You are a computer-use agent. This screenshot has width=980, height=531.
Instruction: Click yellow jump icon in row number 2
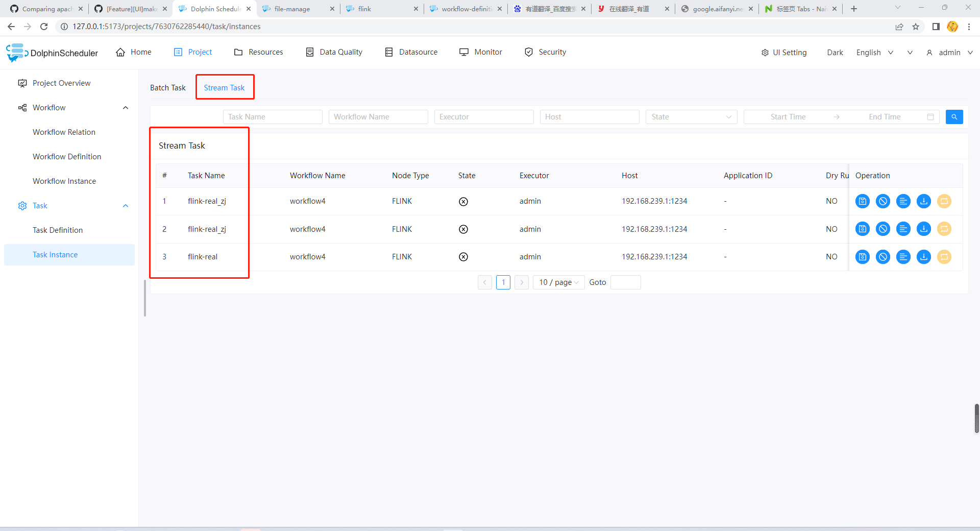point(944,229)
